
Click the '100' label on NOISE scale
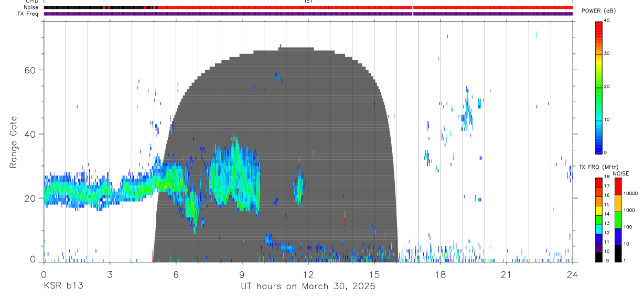pos(628,227)
